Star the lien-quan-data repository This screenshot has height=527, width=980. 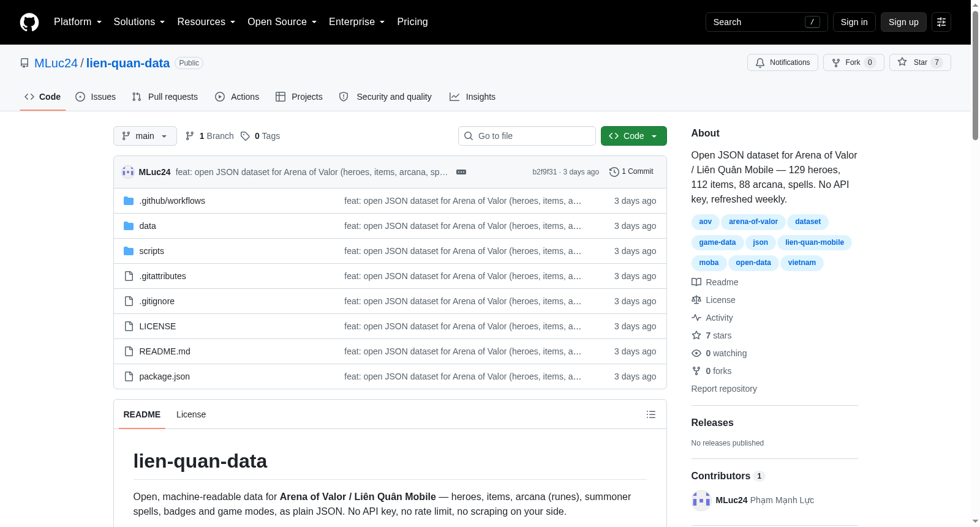coord(920,62)
